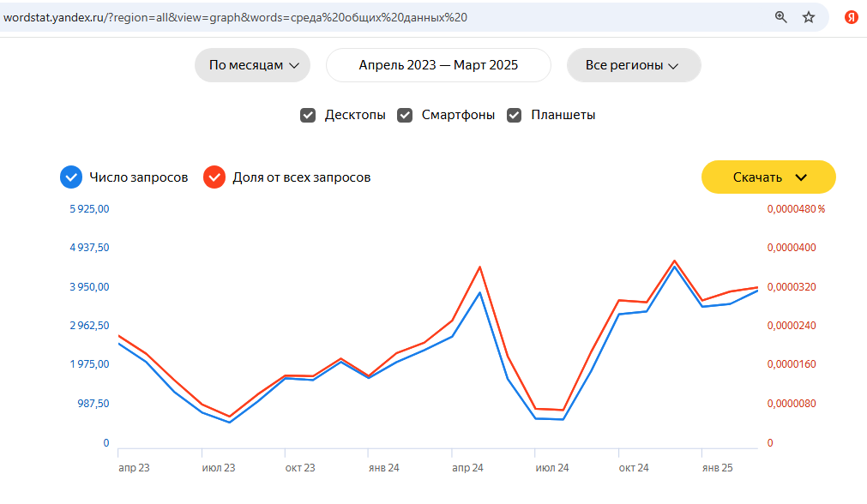Screen dimensions: 867x504
Task: Click the x-axis label окт 24
Action: (x=633, y=468)
